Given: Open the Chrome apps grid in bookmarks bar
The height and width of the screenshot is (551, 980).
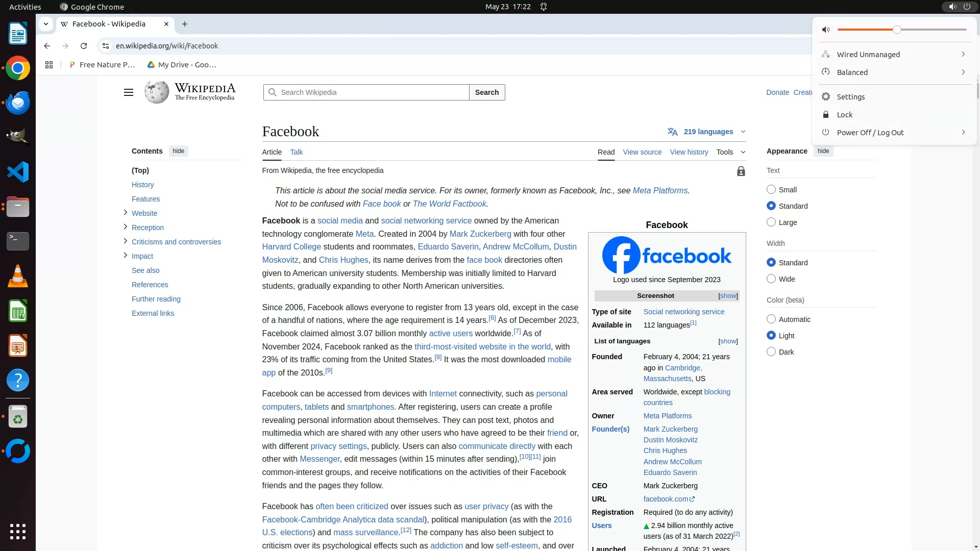Looking at the screenshot, I should (x=49, y=65).
